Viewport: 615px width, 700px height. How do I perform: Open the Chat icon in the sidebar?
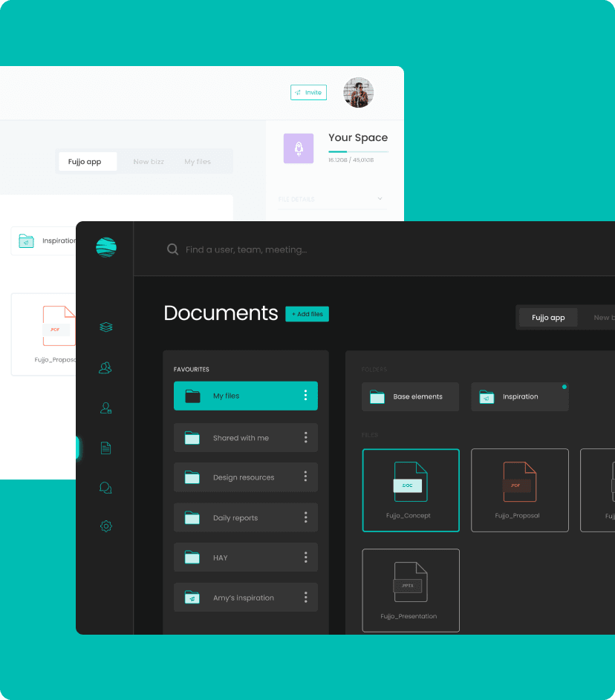[105, 488]
